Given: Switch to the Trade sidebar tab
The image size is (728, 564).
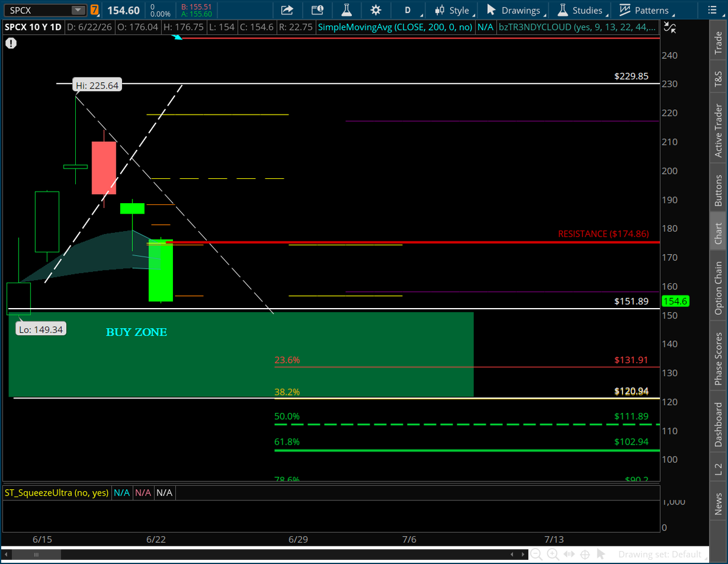Looking at the screenshot, I should (718, 42).
